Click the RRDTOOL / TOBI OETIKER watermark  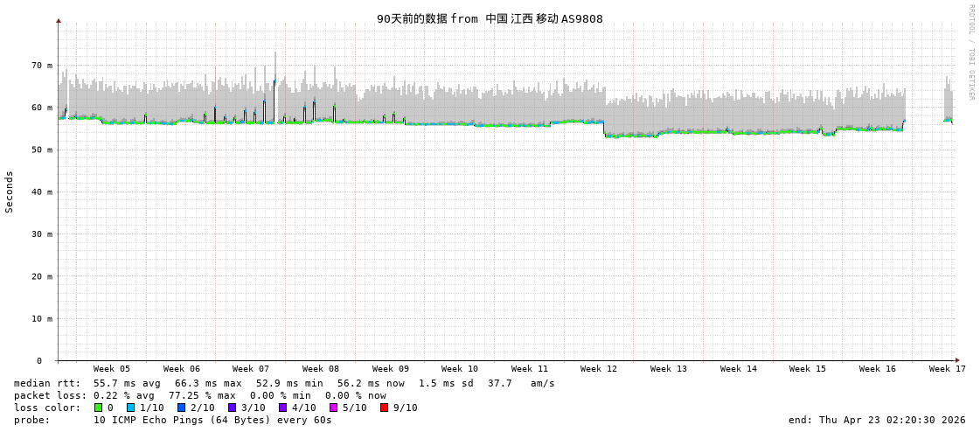pyautogui.click(x=970, y=52)
